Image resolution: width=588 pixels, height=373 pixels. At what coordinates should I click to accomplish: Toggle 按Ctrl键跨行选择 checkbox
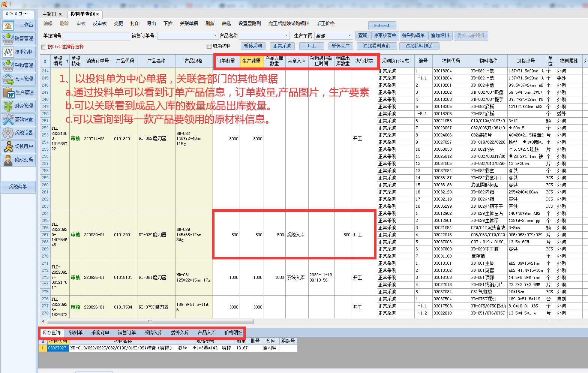tap(44, 47)
